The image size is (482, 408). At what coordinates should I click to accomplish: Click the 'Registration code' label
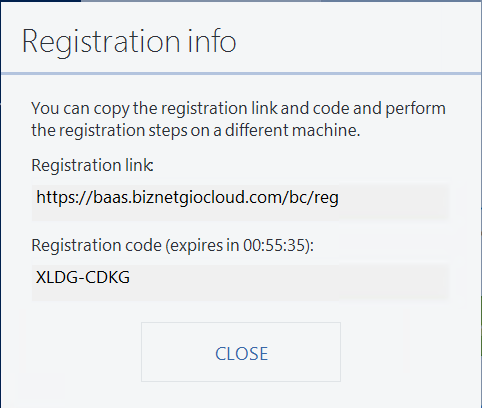pyautogui.click(x=96, y=245)
